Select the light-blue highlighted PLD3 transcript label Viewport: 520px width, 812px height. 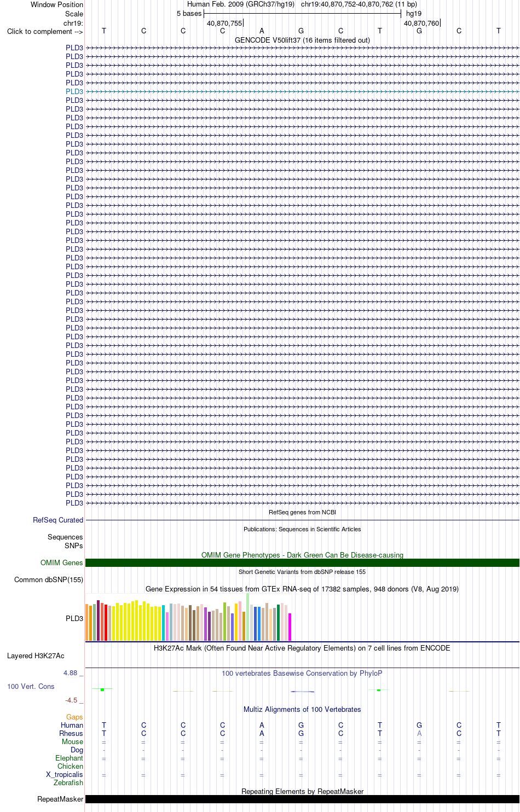point(74,91)
